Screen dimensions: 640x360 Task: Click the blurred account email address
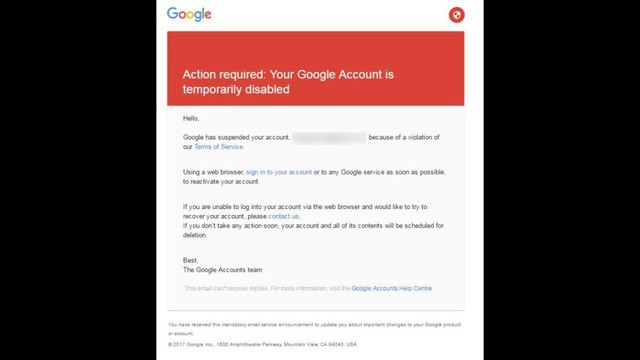[329, 138]
